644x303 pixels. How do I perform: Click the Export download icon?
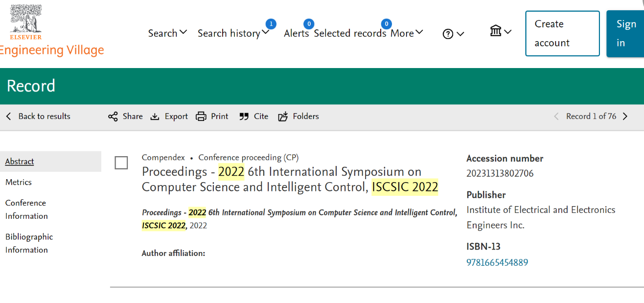[155, 117]
